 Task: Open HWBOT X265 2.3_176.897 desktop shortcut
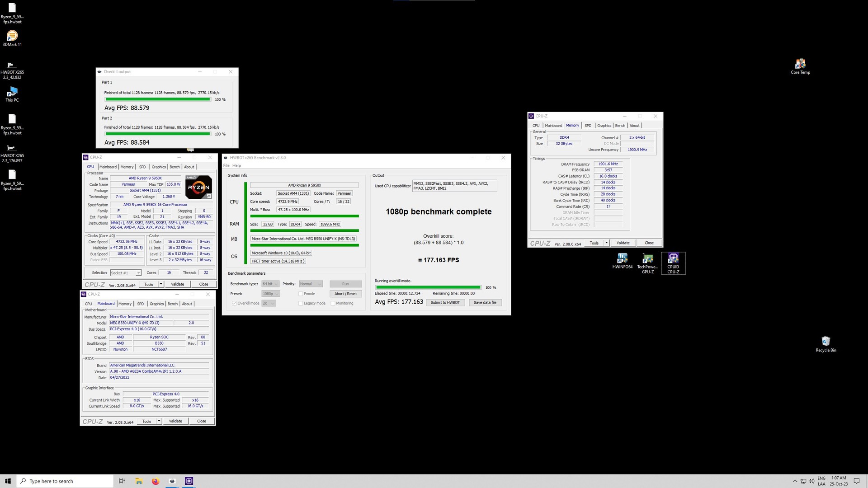coord(12,154)
